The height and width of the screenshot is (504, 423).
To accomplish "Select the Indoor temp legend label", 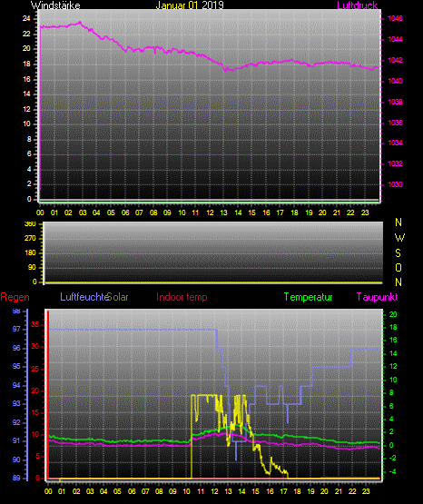I will 182,297.
